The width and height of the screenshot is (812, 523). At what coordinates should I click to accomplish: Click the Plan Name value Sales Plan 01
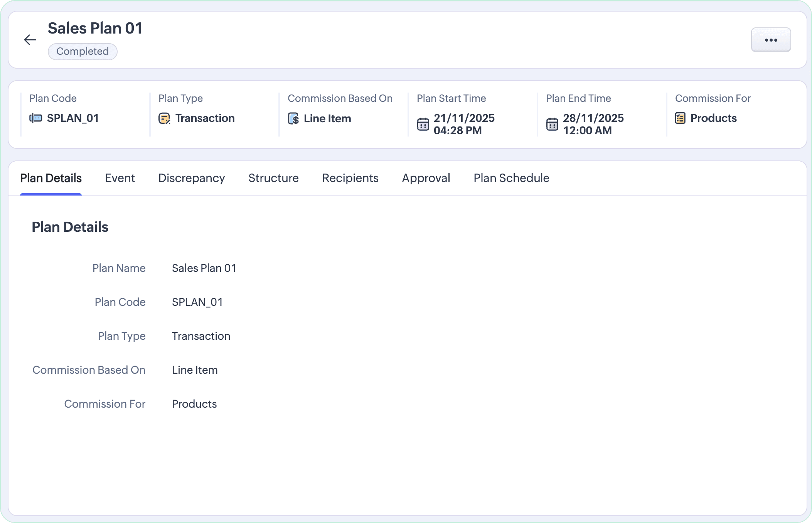[204, 268]
